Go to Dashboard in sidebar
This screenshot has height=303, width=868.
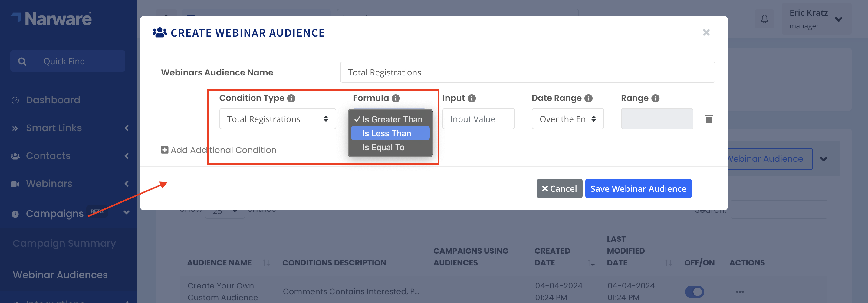(53, 100)
